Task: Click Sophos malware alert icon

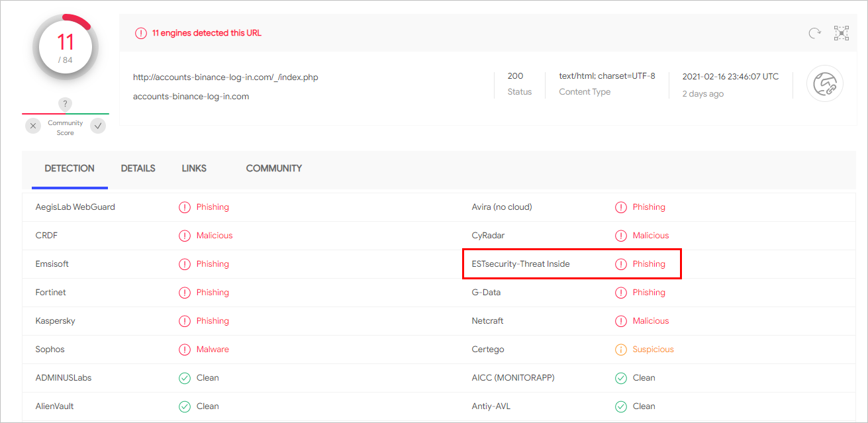Action: click(185, 350)
